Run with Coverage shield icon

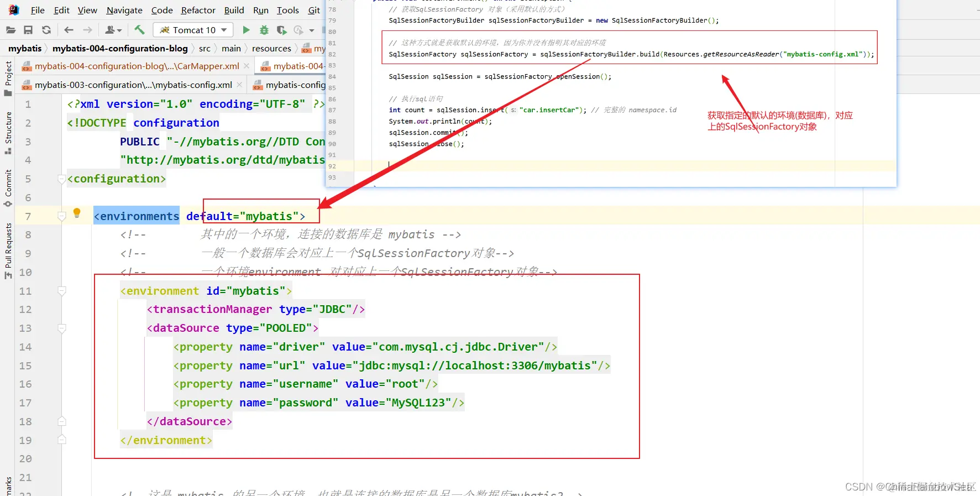pos(282,30)
